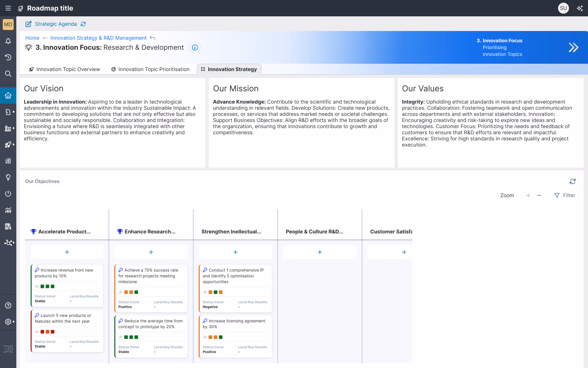Click the MD workspace badge

coord(8,25)
